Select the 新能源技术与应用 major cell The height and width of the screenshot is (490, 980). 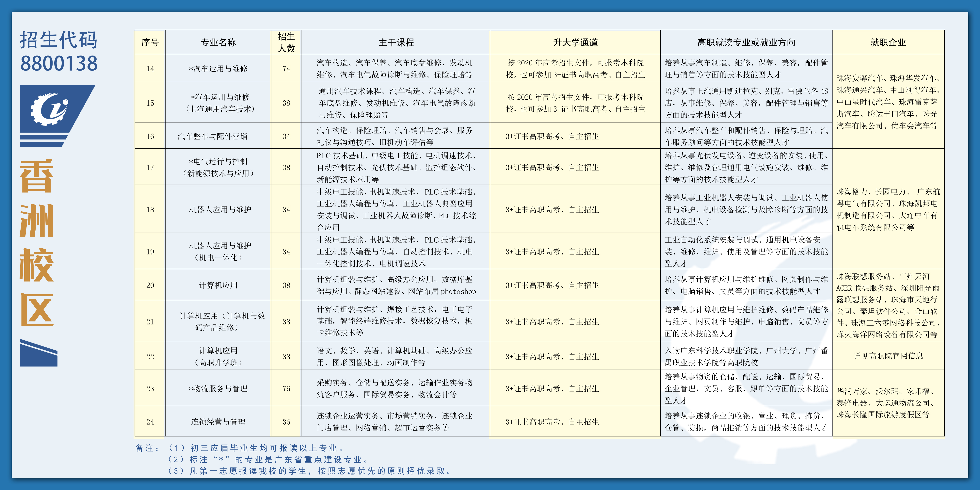click(218, 167)
